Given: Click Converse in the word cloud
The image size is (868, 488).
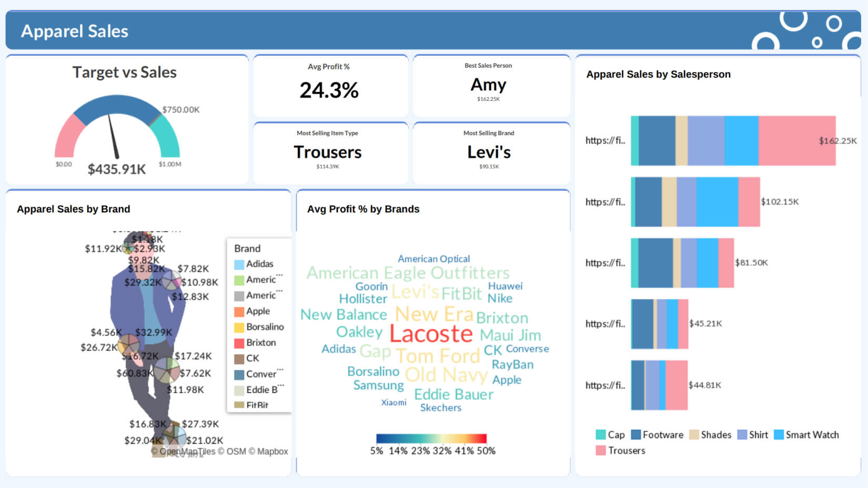Looking at the screenshot, I should pos(527,349).
